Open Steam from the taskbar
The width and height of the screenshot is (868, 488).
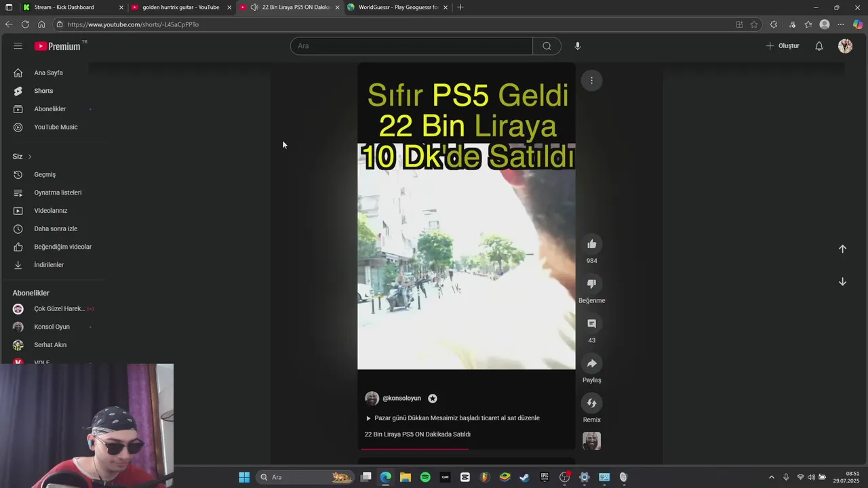(x=524, y=477)
